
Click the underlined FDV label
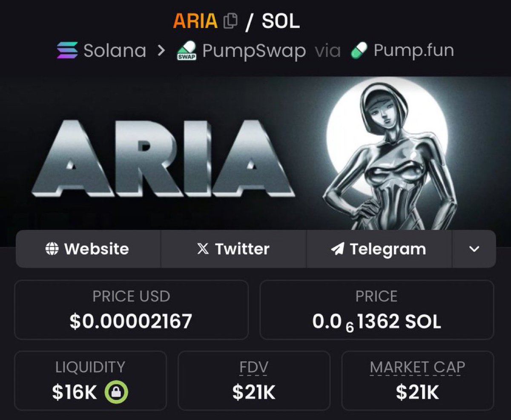pyautogui.click(x=254, y=367)
